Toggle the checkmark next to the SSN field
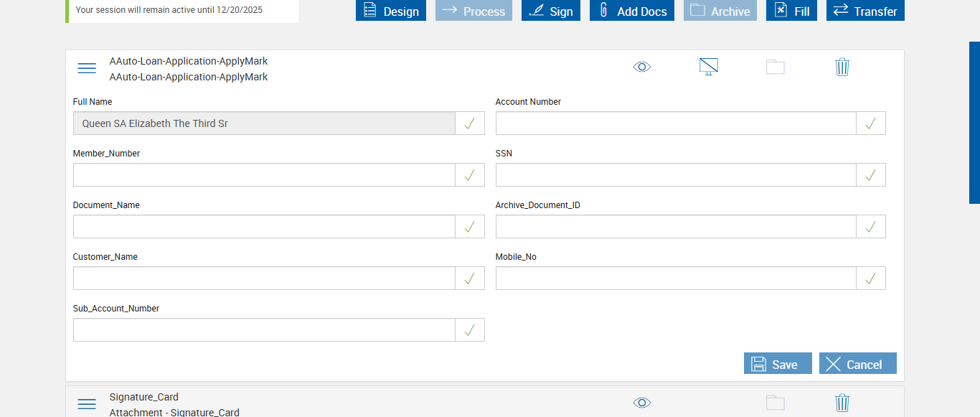 coord(871,175)
